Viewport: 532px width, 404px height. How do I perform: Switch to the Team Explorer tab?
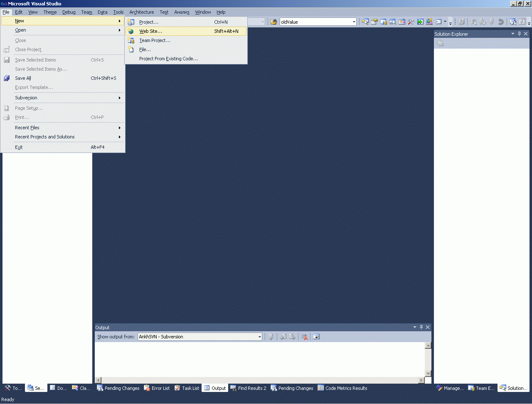(481, 388)
